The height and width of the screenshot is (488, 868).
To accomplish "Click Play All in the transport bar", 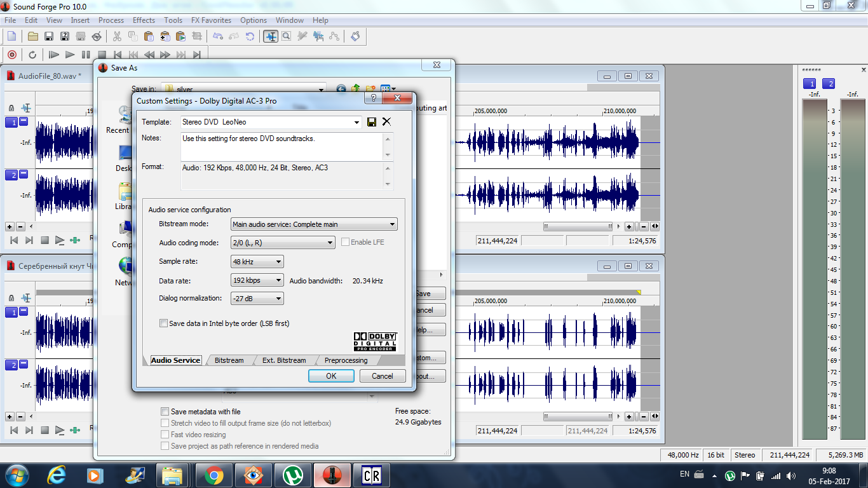I will click(54, 55).
